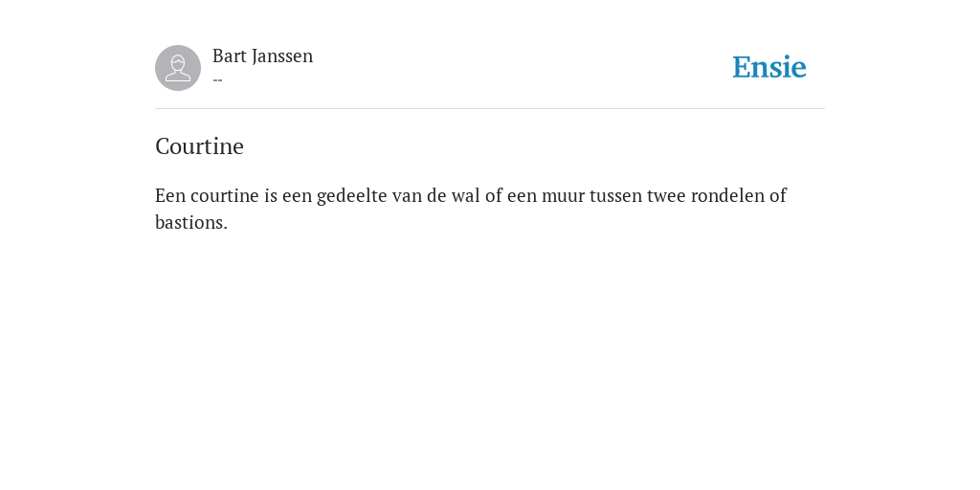
Task: Click the gray user avatar icon
Action: [178, 68]
